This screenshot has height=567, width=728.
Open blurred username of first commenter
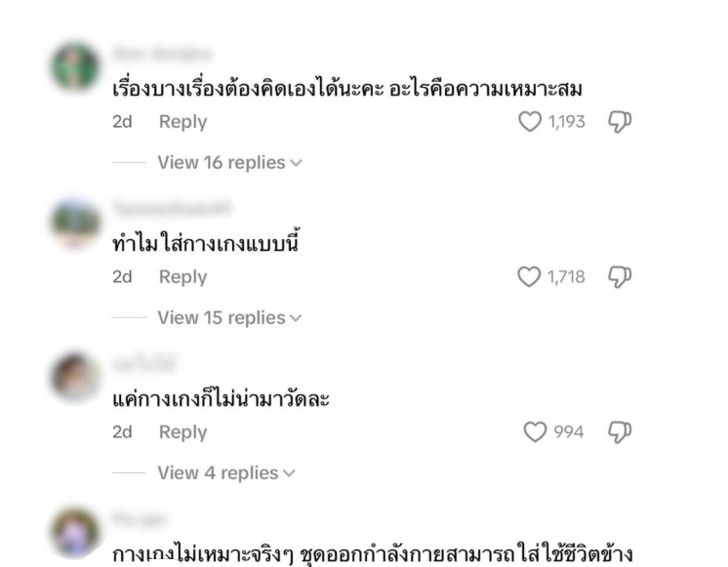pyautogui.click(x=163, y=54)
